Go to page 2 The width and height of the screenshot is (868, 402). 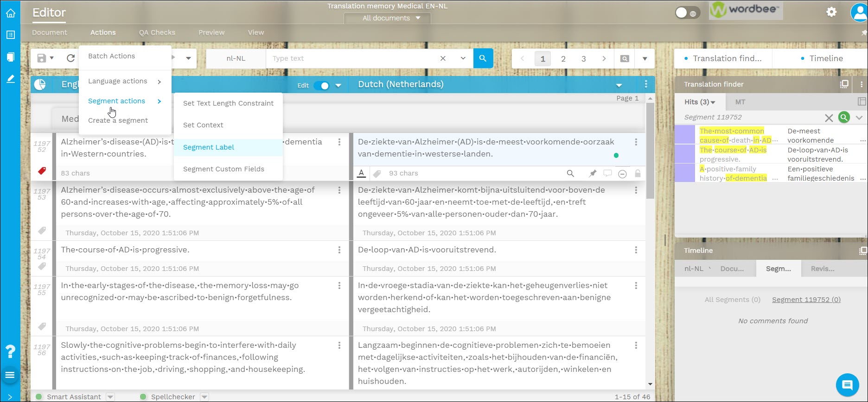tap(563, 59)
